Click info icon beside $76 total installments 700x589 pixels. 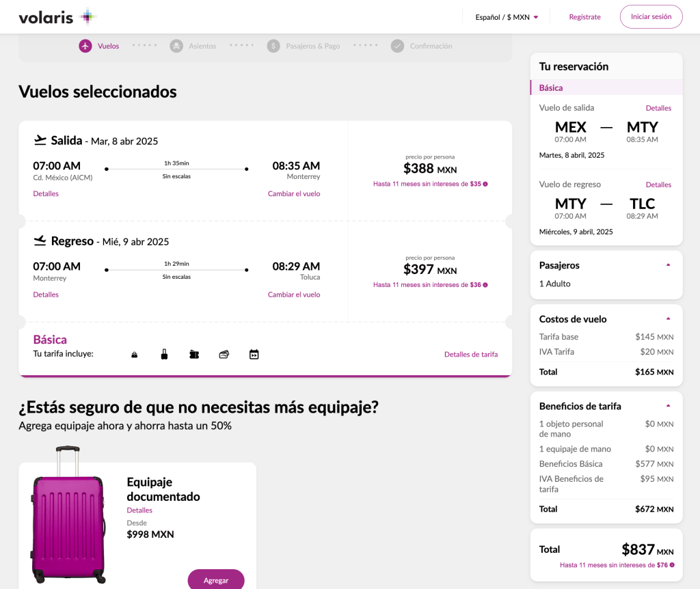[x=672, y=565]
